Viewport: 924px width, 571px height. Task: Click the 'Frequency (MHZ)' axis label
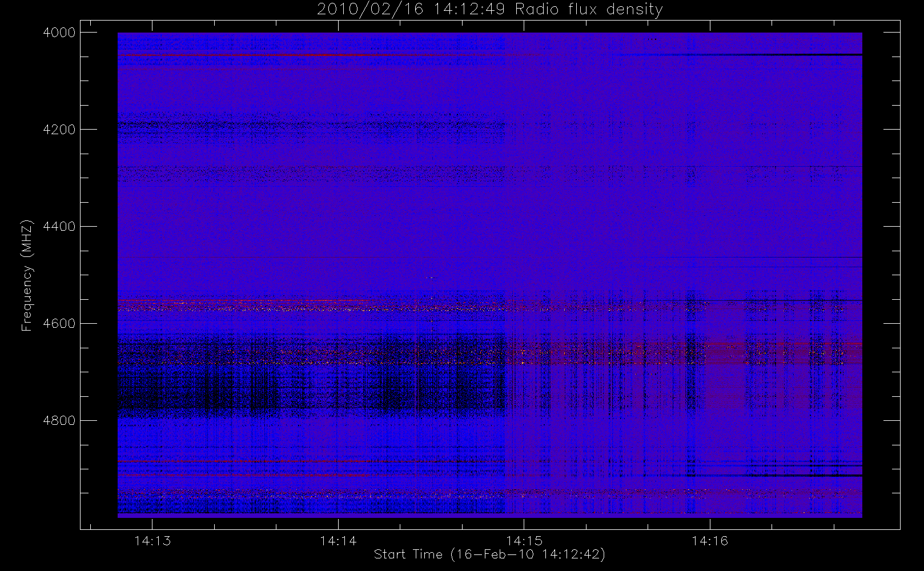pos(27,275)
